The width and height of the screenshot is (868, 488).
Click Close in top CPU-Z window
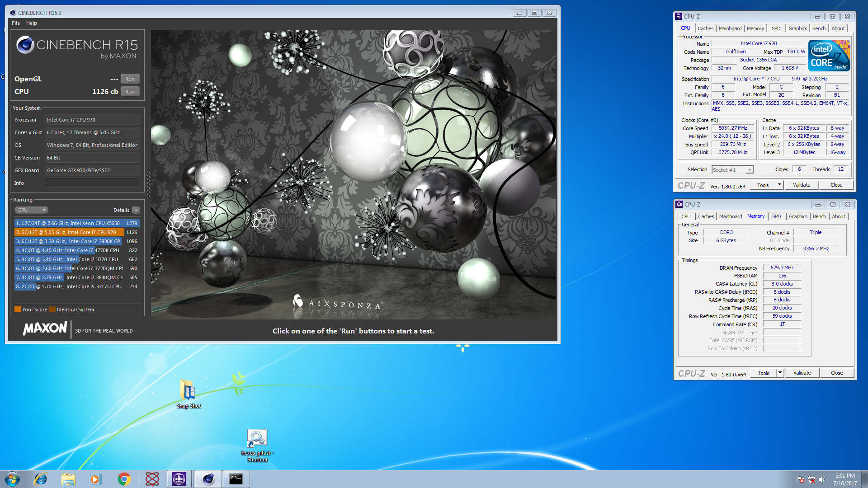pyautogui.click(x=836, y=185)
